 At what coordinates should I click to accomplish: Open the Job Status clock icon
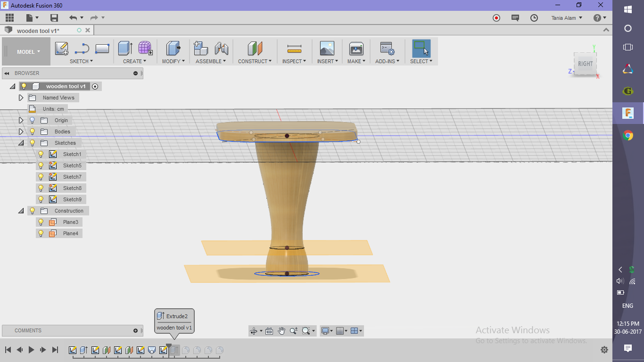click(x=534, y=18)
